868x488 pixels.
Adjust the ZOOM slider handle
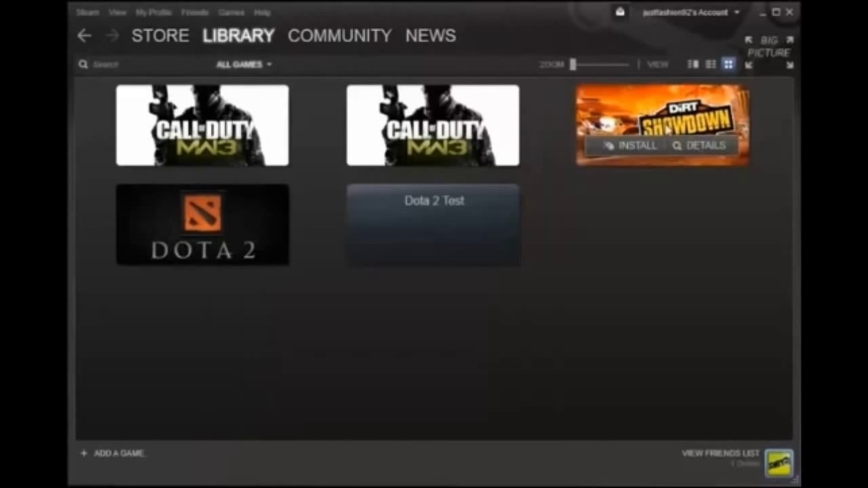click(573, 64)
